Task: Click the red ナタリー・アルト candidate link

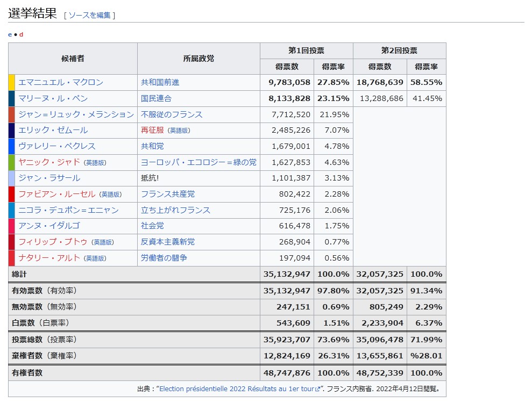Action: coord(49,258)
